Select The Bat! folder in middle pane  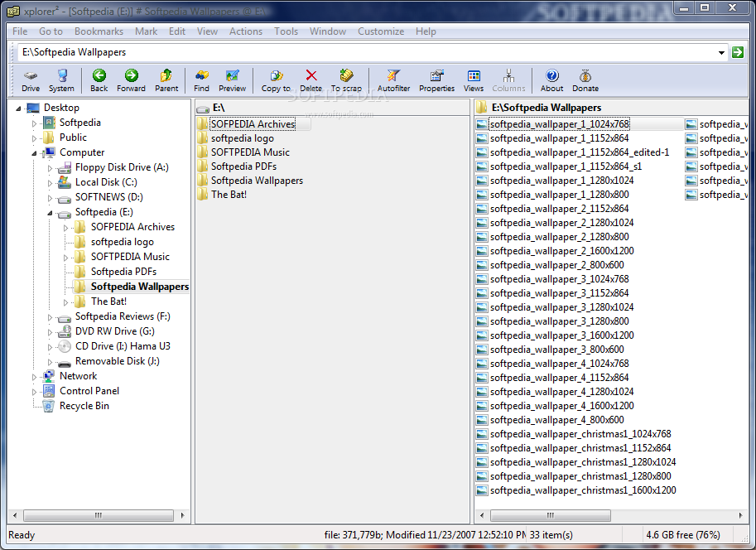229,195
